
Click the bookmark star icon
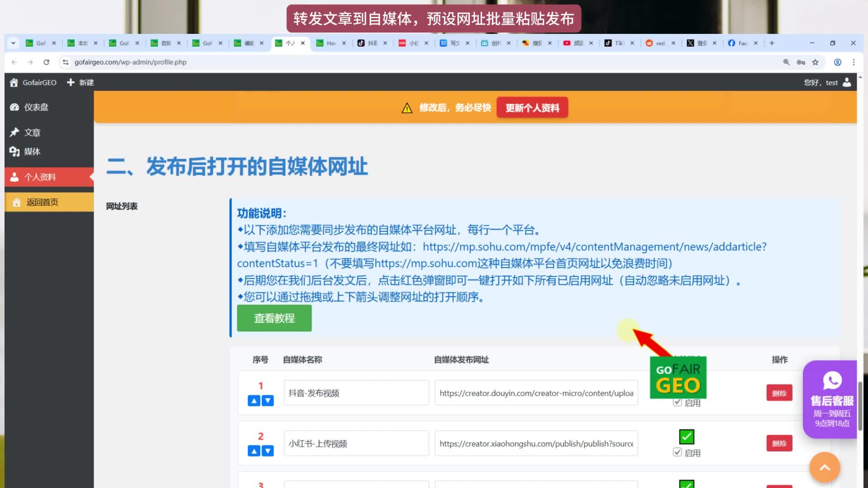pos(815,62)
